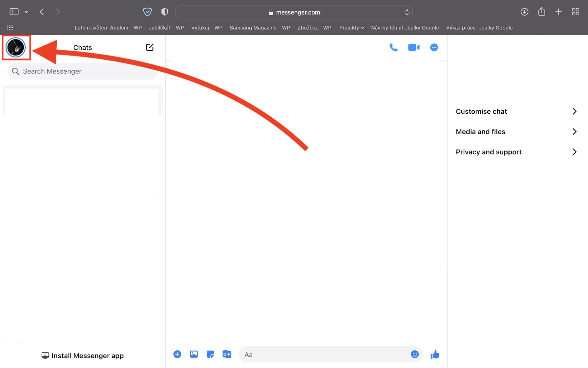Open sidebar options dropdown arrow
Viewport: 588px width, 368px height.
pyautogui.click(x=26, y=12)
